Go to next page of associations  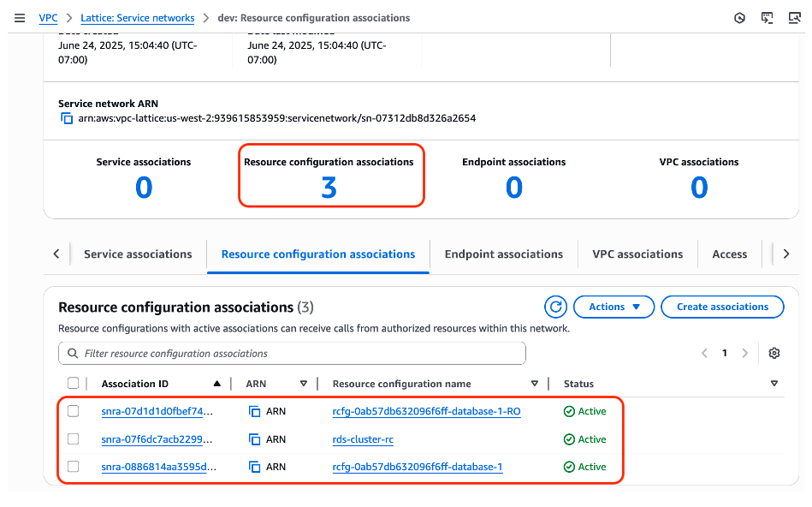[x=744, y=353]
